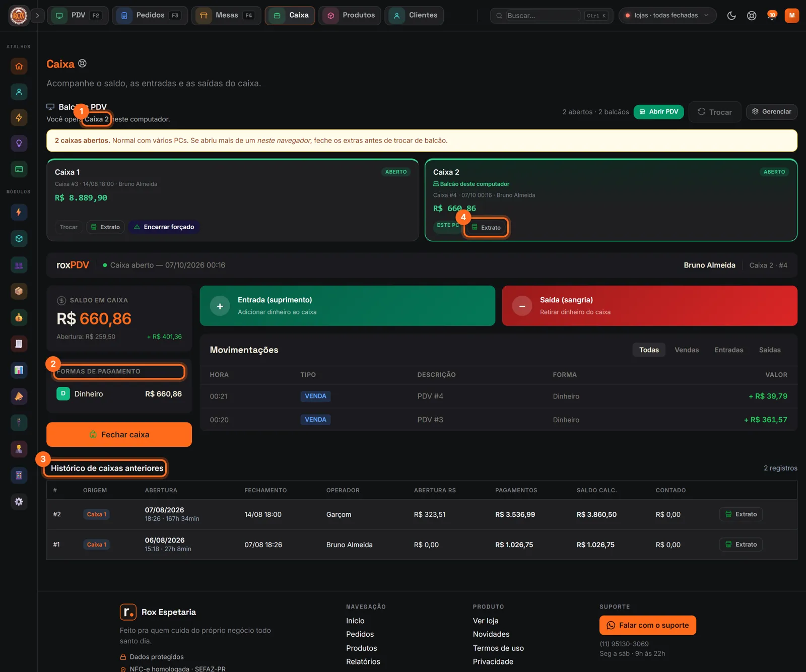This screenshot has width=806, height=672.
Task: Open the cube module icon in sidebar
Action: pyautogui.click(x=19, y=239)
